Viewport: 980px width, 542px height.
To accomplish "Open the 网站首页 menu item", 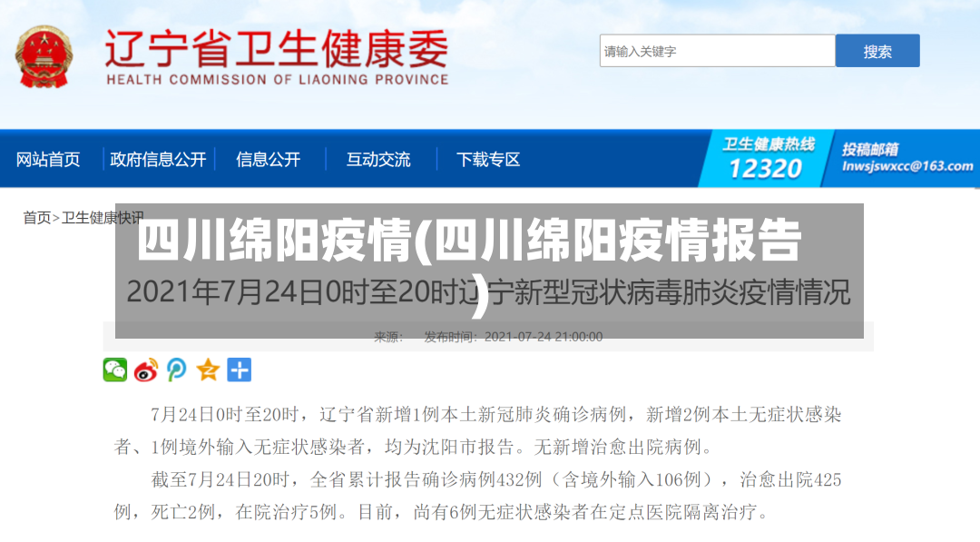I will (48, 160).
